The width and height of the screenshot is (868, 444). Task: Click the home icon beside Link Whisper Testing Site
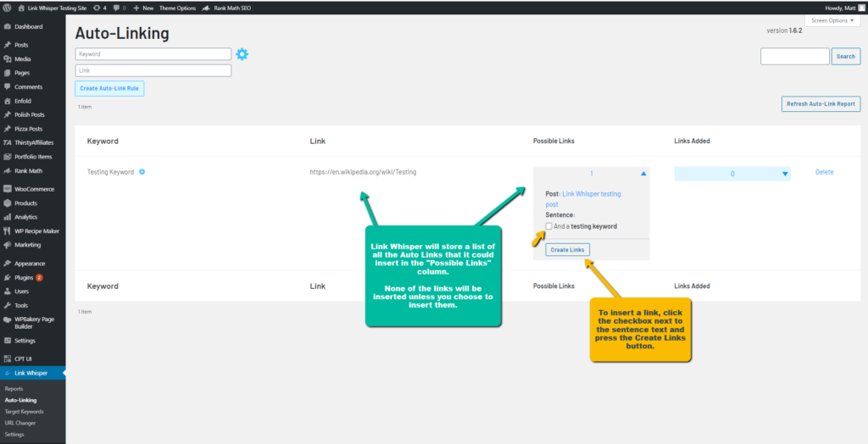[21, 8]
